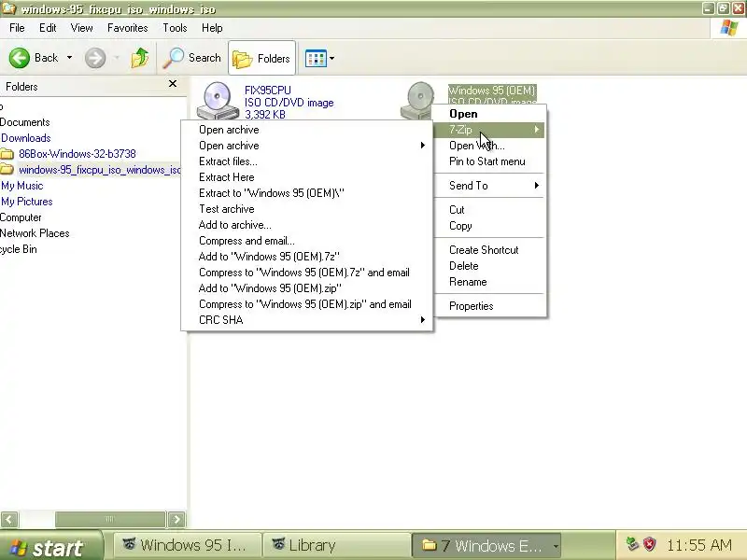Click the 11:55 AM taskbar clock

click(x=698, y=545)
